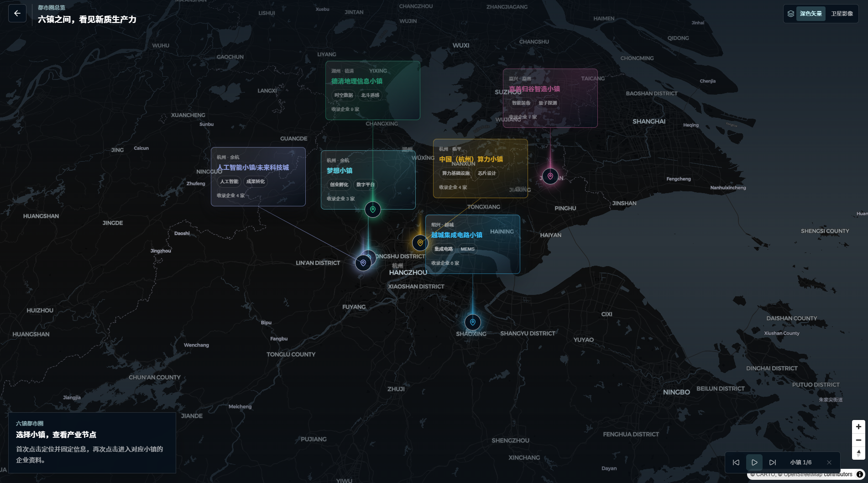Click the 量子探测 tag
The height and width of the screenshot is (483, 868).
tap(548, 103)
